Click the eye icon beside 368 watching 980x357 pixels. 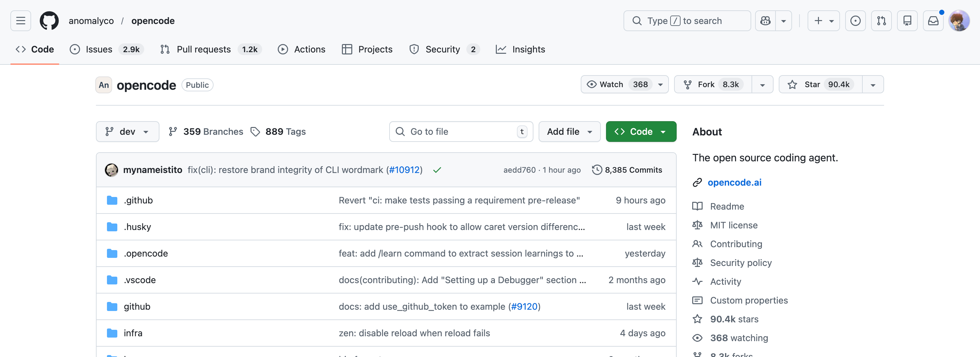(697, 338)
